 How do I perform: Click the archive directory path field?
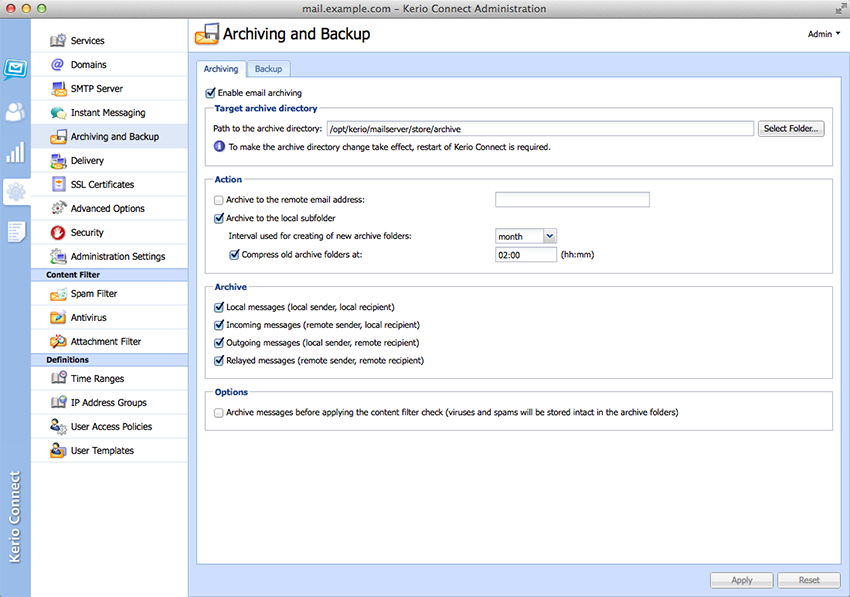tap(540, 129)
